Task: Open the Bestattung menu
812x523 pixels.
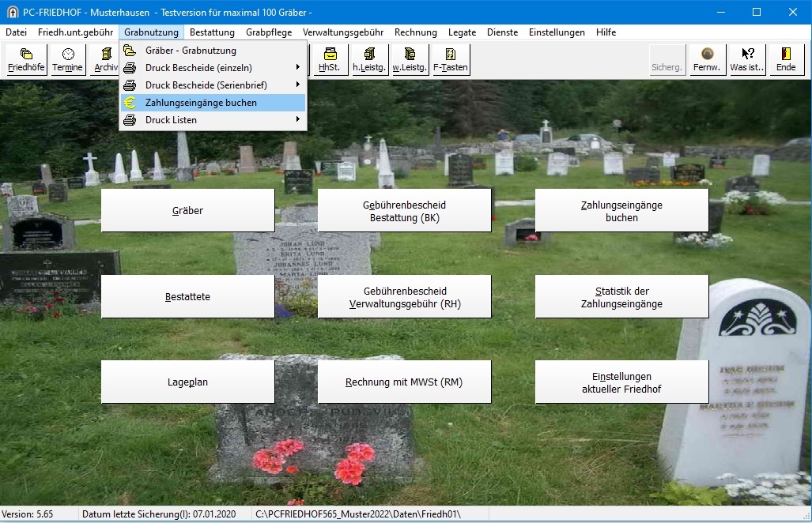Action: [x=212, y=32]
